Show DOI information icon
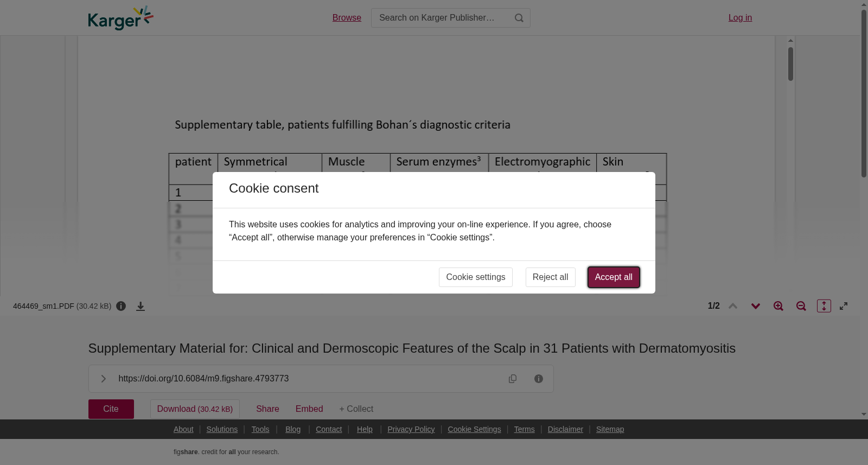Image resolution: width=868 pixels, height=465 pixels. click(539, 379)
